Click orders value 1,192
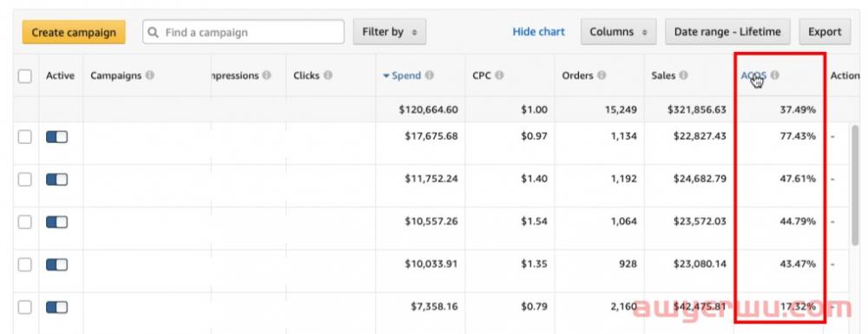 (624, 179)
